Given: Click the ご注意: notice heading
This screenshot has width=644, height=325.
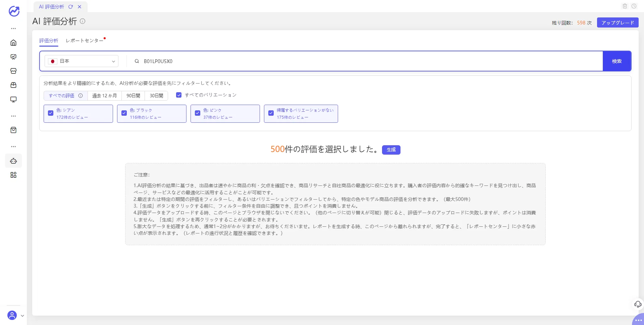Looking at the screenshot, I should click(142, 175).
